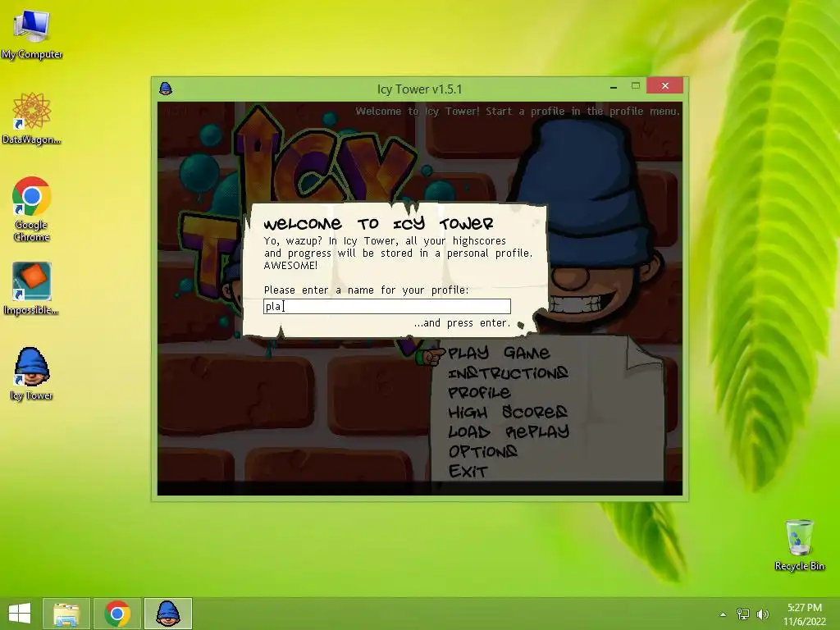The width and height of the screenshot is (840, 630).
Task: Click the Icy Tower window title icon
Action: (x=166, y=89)
